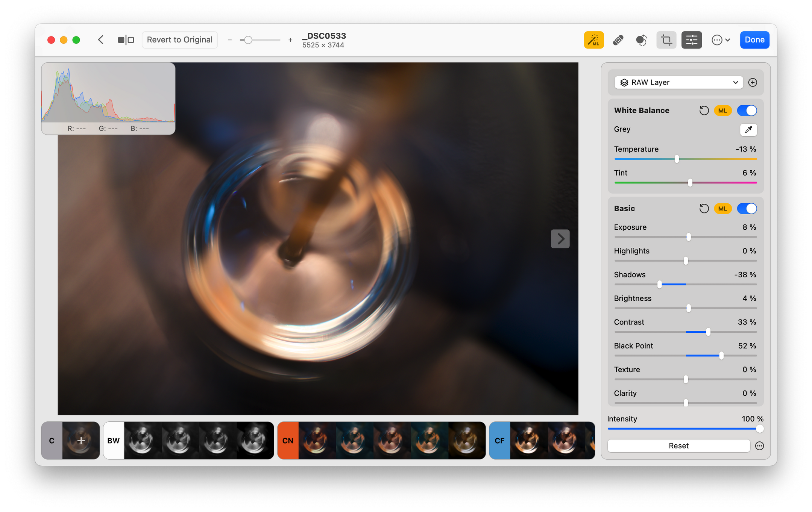Apply ML to Basic adjustments
This screenshot has width=812, height=512.
coord(722,209)
